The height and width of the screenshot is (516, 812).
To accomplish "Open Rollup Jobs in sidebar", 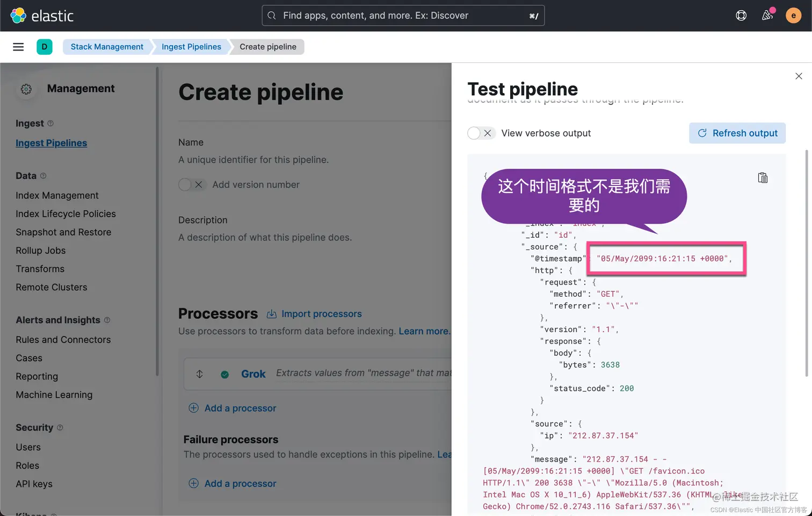I will (40, 250).
